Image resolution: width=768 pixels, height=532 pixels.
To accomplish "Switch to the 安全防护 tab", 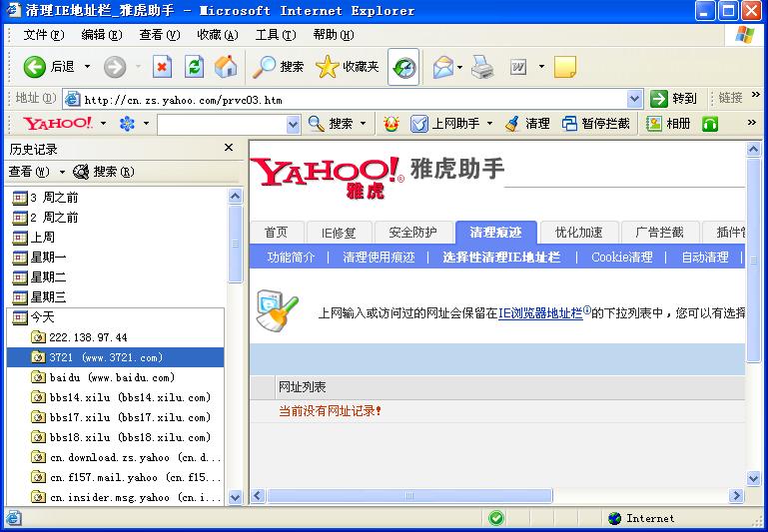I will tap(412, 233).
